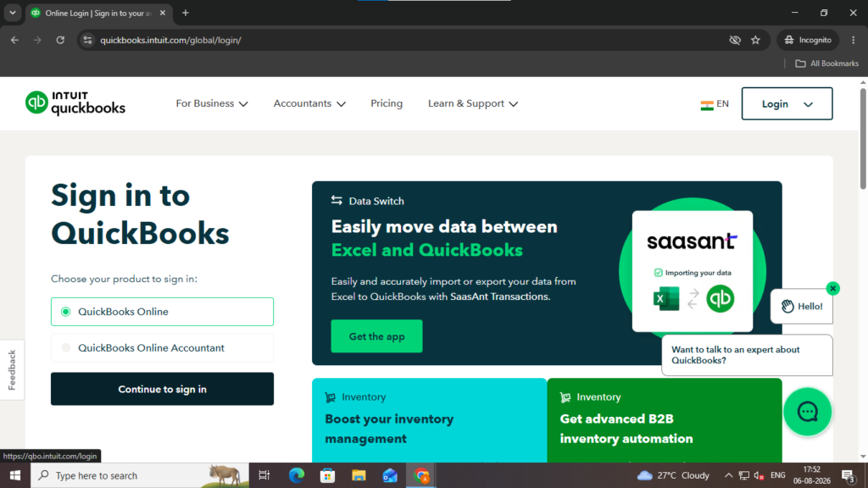The width and height of the screenshot is (868, 488).
Task: Open File Explorer from taskbar
Action: (359, 475)
